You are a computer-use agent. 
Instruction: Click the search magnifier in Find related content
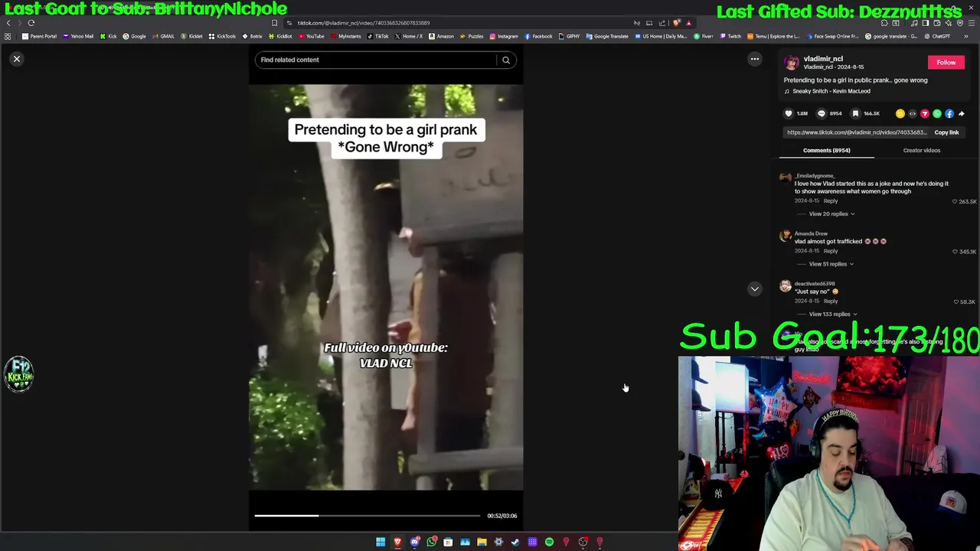point(506,60)
